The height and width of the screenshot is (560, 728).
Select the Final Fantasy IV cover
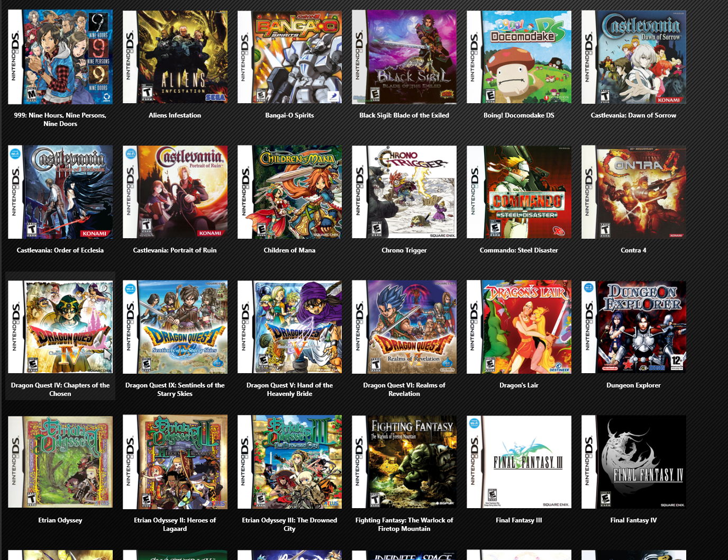[634, 462]
